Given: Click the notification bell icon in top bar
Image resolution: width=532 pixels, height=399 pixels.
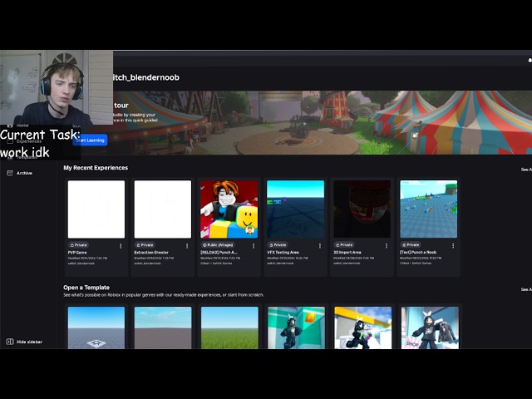Looking at the screenshot, I should pos(530,61).
